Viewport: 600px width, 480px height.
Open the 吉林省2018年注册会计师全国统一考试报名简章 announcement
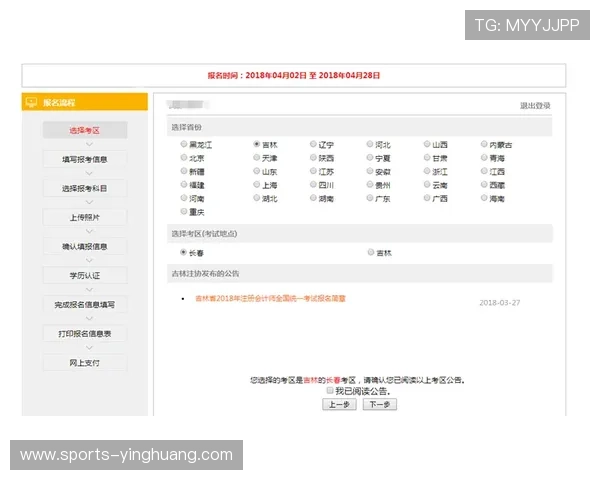point(271,299)
